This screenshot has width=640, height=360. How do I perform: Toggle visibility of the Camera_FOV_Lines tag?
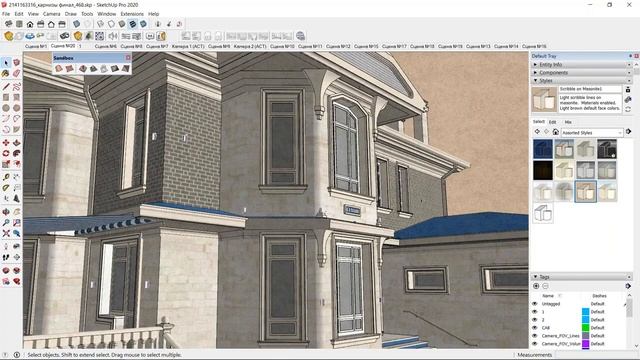click(x=535, y=336)
